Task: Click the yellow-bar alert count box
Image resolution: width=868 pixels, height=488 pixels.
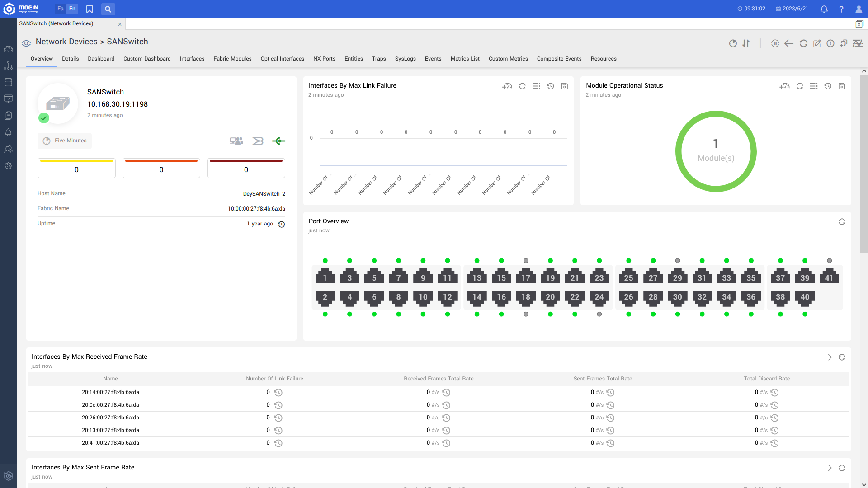Action: point(76,168)
